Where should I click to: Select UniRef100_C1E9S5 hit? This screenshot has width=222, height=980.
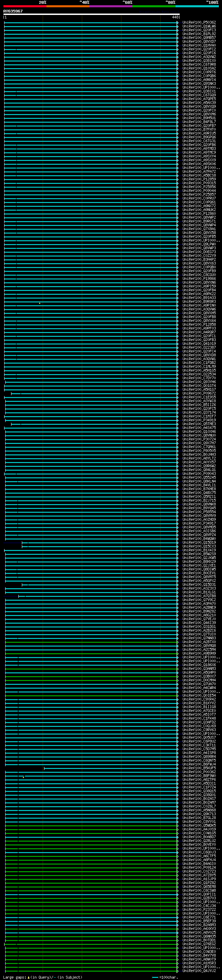pos(199,397)
